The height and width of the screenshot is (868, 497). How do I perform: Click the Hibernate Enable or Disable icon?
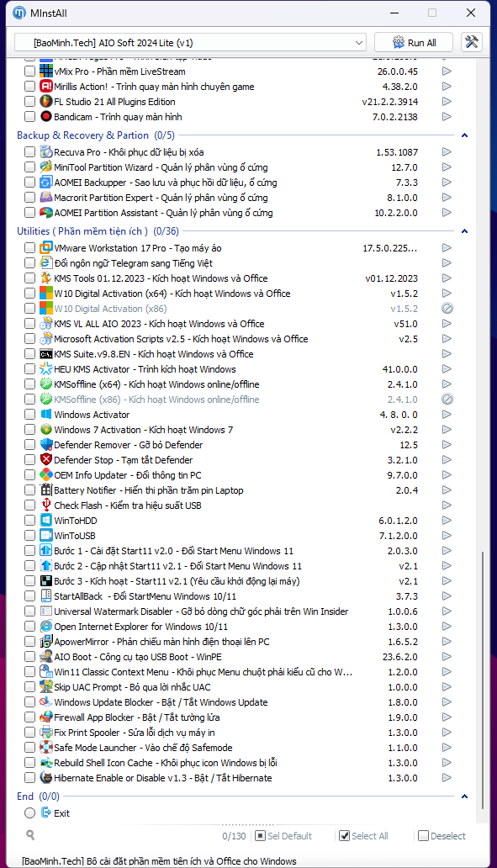46,778
